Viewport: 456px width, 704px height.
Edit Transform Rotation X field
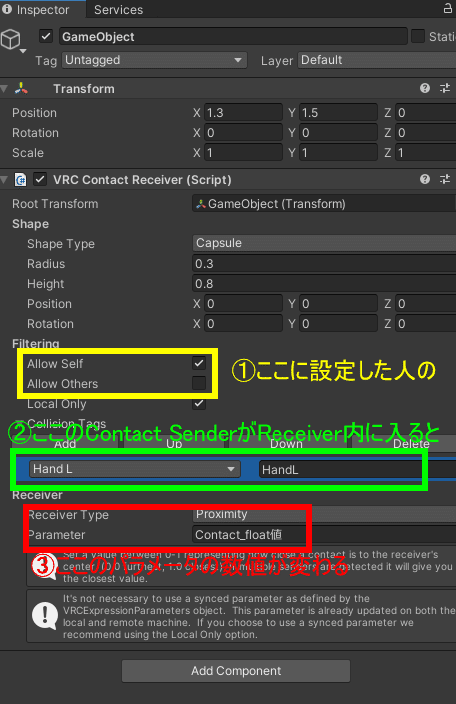click(243, 133)
